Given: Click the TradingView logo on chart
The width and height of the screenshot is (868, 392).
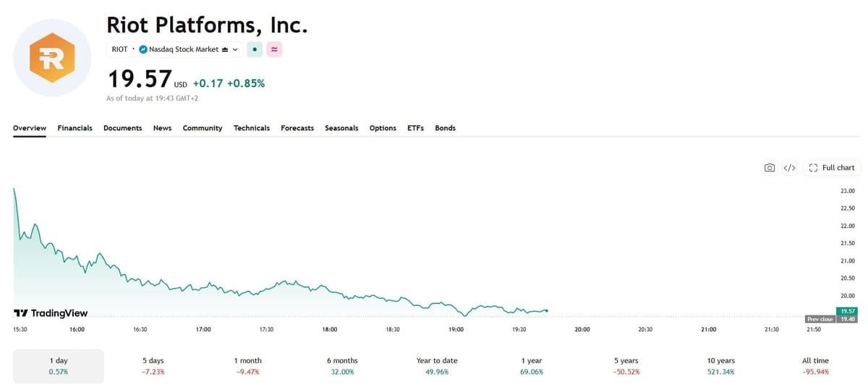Looking at the screenshot, I should [51, 313].
